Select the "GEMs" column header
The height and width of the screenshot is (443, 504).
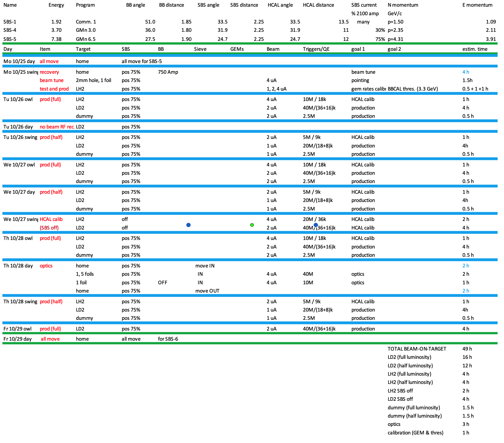click(x=237, y=49)
